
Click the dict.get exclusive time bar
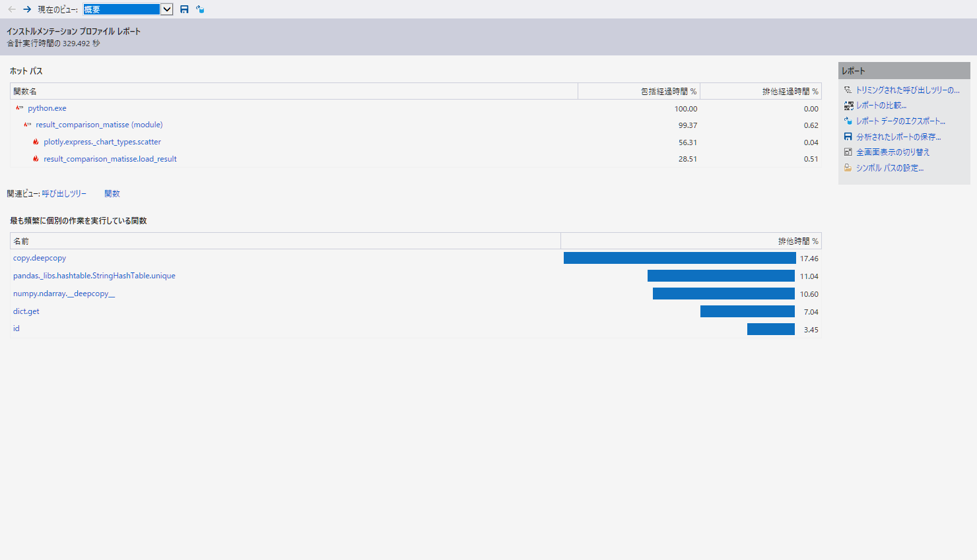747,311
